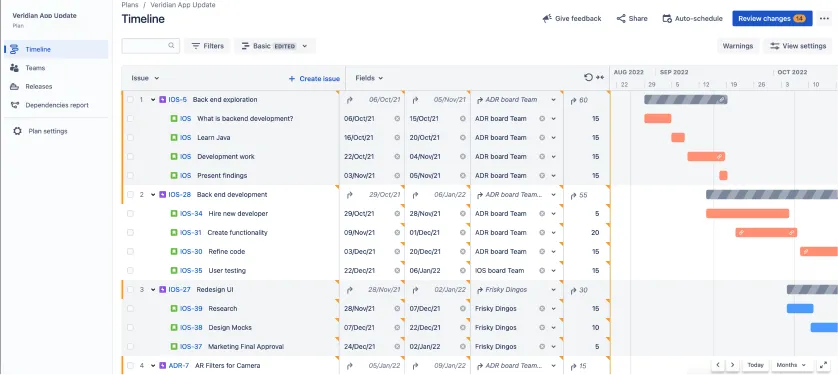Collapse the IOS-27 Redesign UI row
This screenshot has height=375, width=839.
[x=153, y=290]
